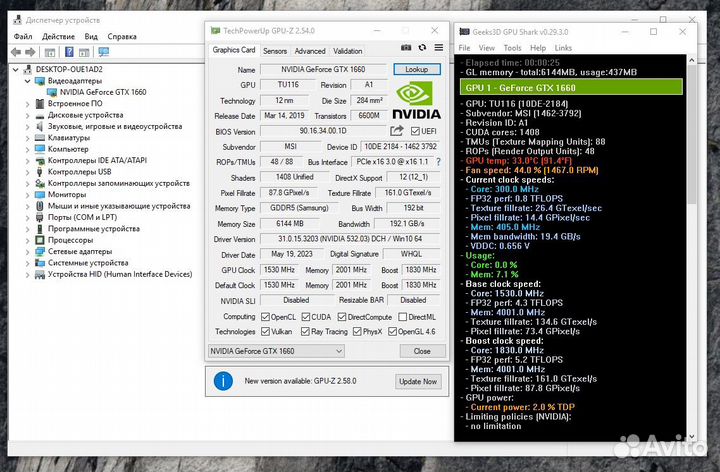Toggle the Vulkan checkbox
720x472 pixels.
265,332
